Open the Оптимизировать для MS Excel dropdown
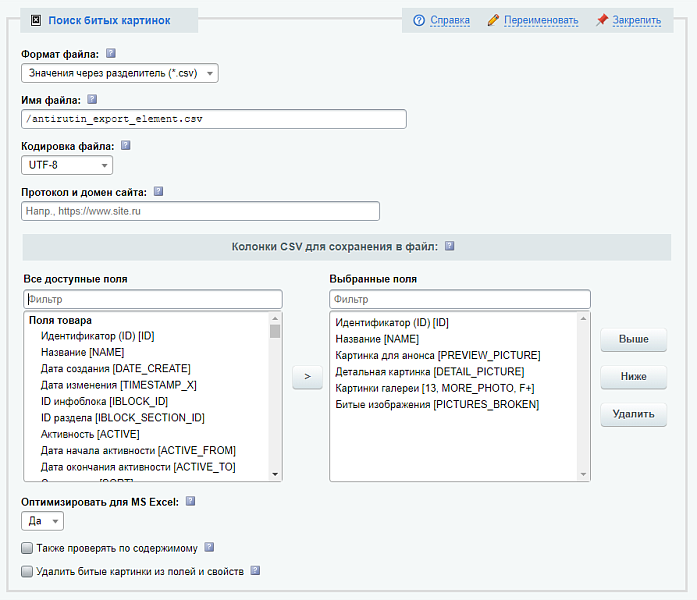The height and width of the screenshot is (600, 697). 42,521
